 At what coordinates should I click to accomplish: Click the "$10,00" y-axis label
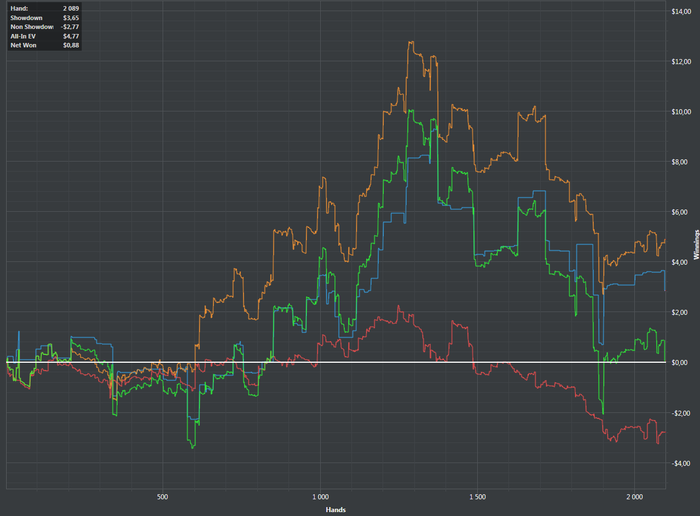tap(681, 112)
